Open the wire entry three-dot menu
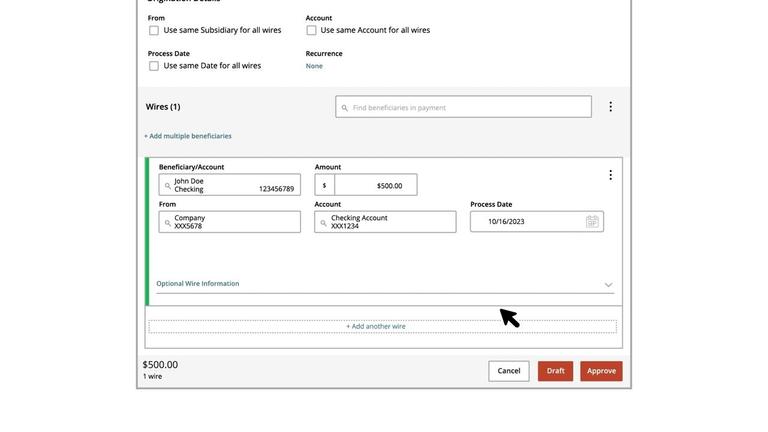The width and height of the screenshot is (768, 432). point(610,175)
